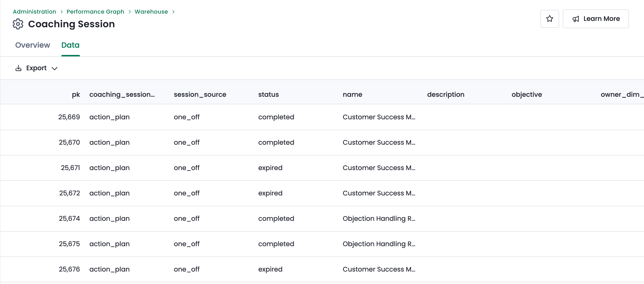644x284 pixels.
Task: Click the session_source column header
Action: click(x=200, y=95)
